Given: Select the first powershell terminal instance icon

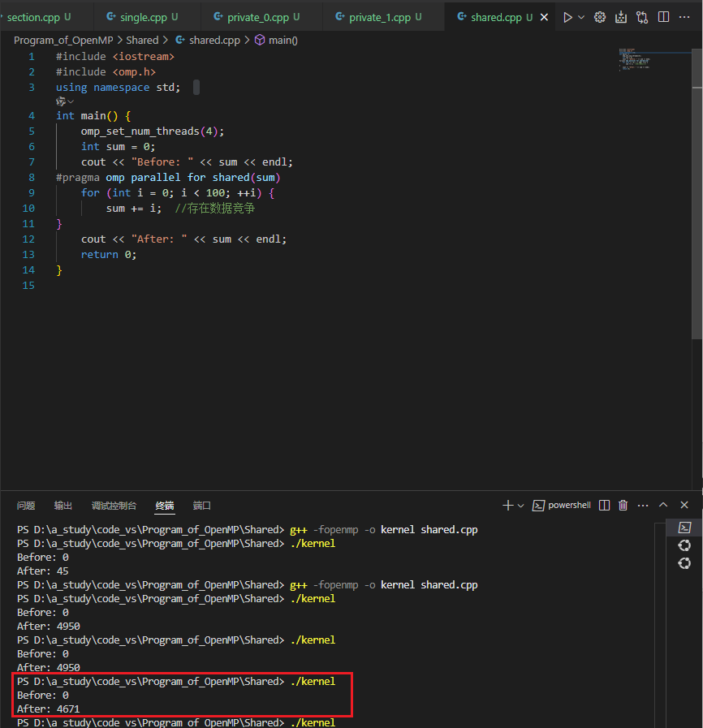Looking at the screenshot, I should pos(684,528).
